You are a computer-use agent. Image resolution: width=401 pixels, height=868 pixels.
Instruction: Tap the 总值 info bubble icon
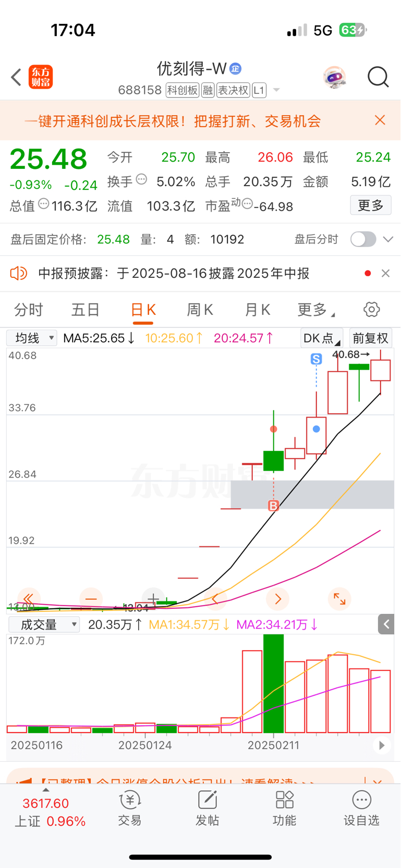point(44,204)
